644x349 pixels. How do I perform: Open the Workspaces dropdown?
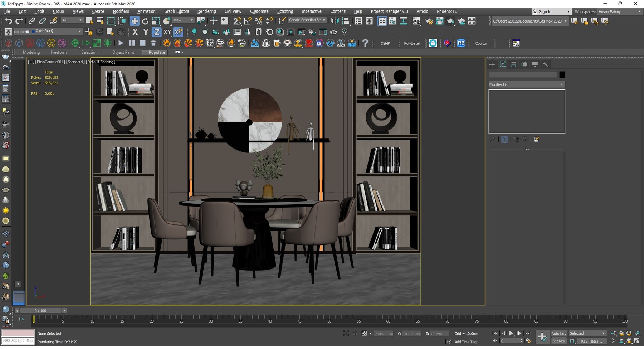point(620,11)
